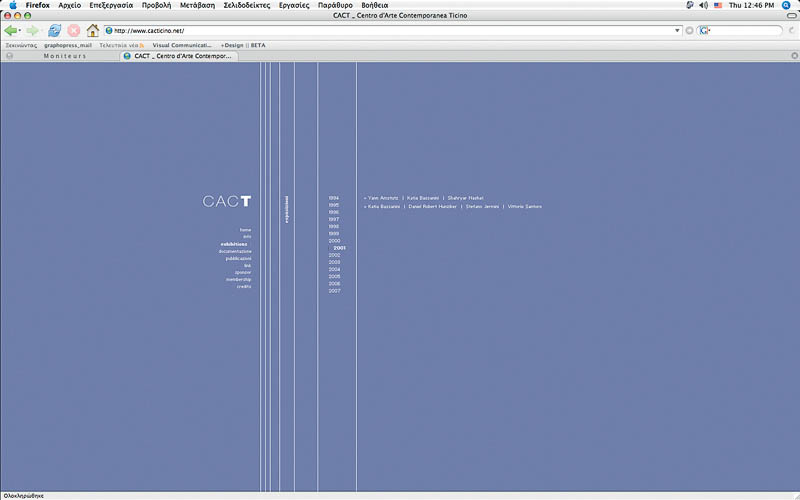The image size is (800, 500).
Task: Select the highlighted year 2001
Action: (339, 248)
